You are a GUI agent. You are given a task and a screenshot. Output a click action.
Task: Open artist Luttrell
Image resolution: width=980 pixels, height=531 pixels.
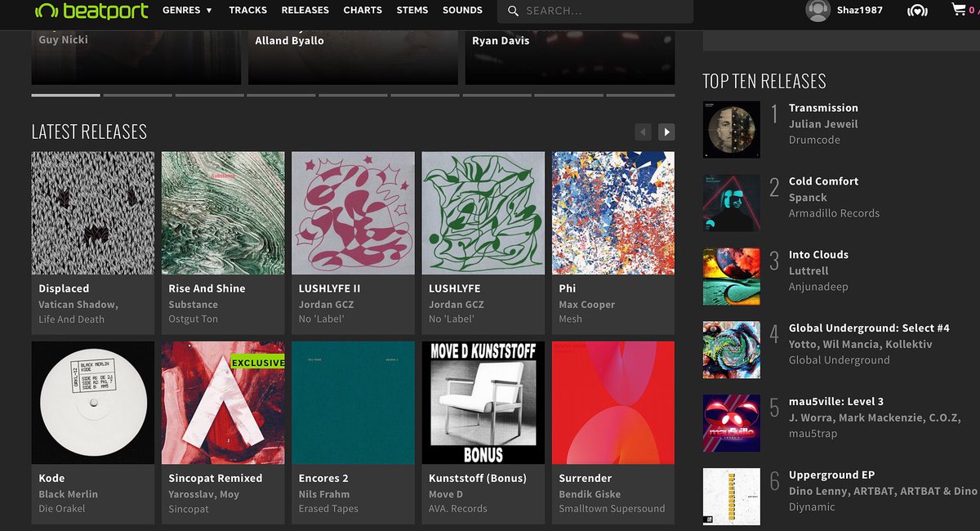point(808,271)
